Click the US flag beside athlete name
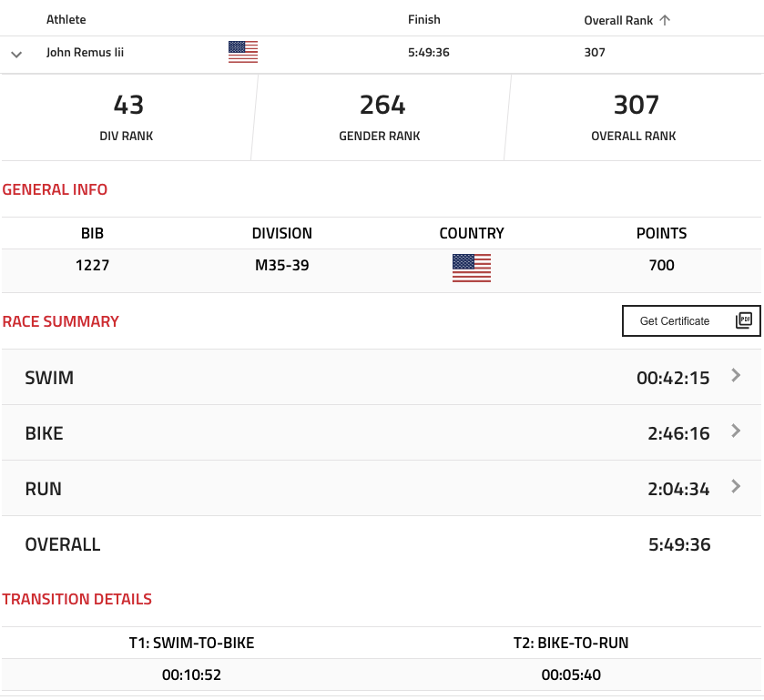Viewport: 764px width, 700px height. (243, 52)
